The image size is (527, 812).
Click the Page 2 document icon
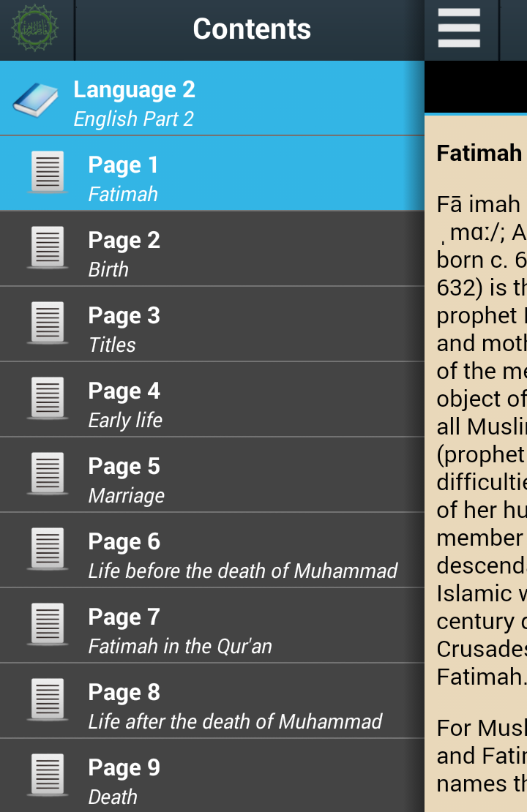pyautogui.click(x=48, y=248)
